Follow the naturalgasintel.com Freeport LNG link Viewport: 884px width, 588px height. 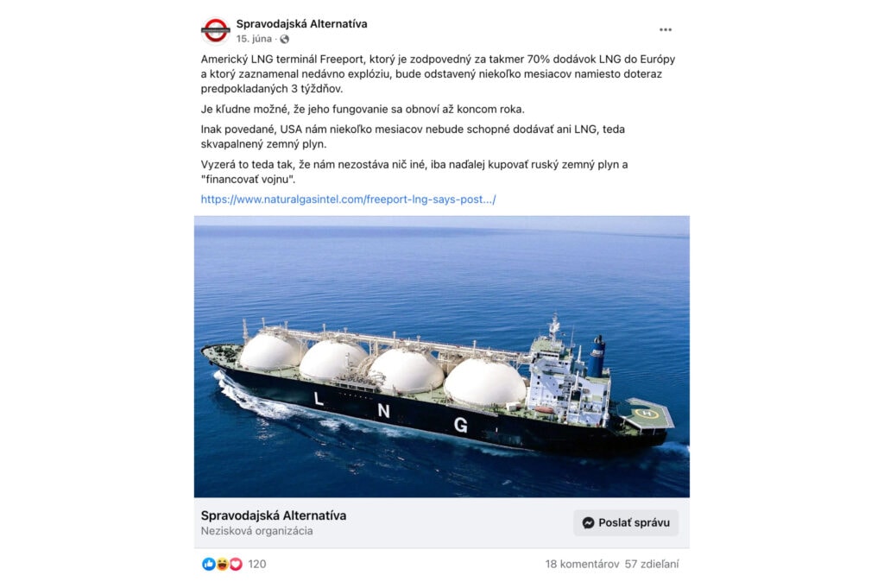[x=349, y=199]
